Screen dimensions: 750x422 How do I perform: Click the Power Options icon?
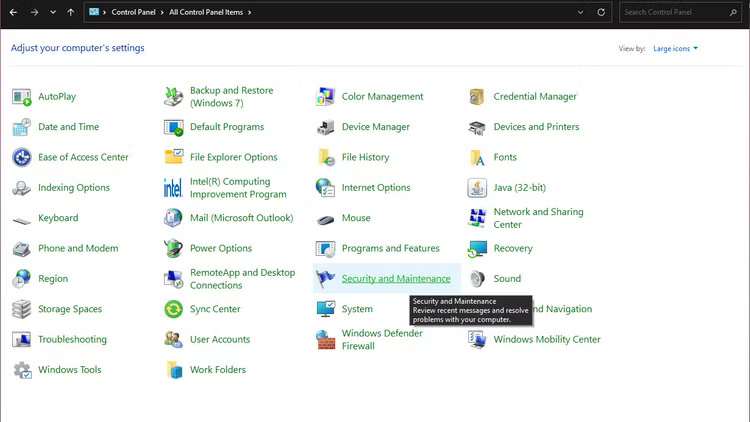point(174,249)
